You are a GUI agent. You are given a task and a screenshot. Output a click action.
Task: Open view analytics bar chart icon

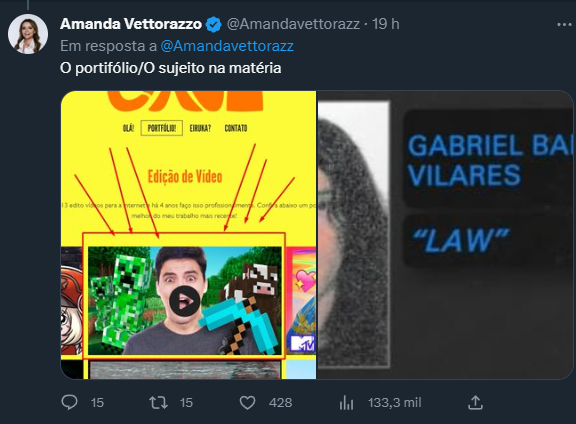coord(346,403)
